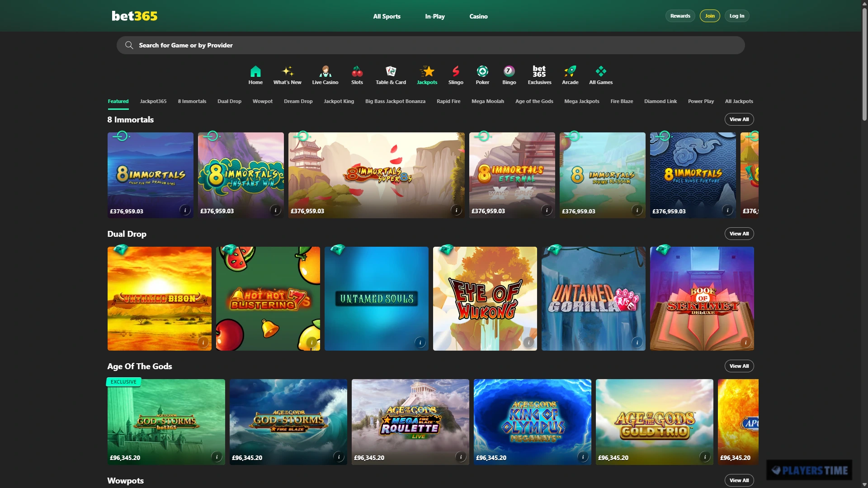The image size is (868, 488).
Task: Show info for 8 Immortals Full House Fortune
Action: pyautogui.click(x=727, y=210)
